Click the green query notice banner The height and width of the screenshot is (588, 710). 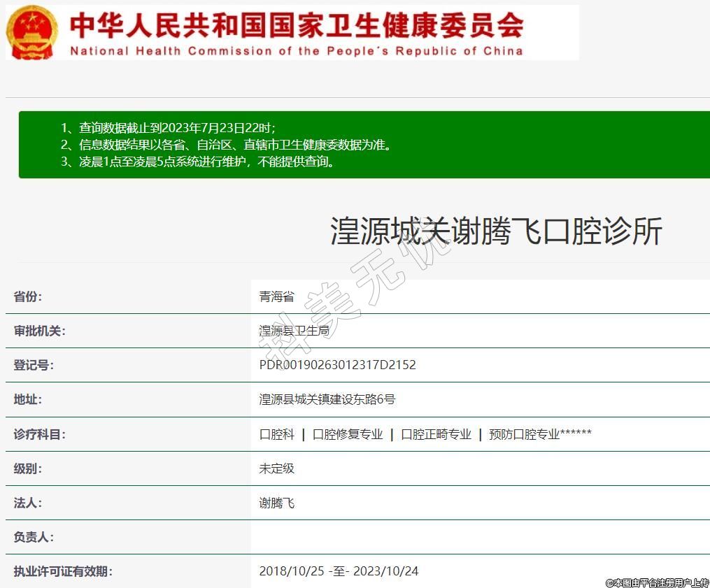[364, 145]
